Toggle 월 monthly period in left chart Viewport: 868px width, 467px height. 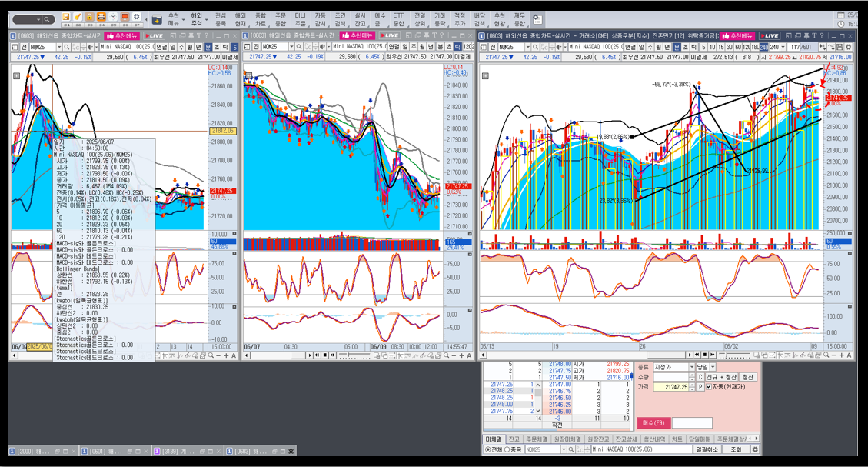coord(189,47)
